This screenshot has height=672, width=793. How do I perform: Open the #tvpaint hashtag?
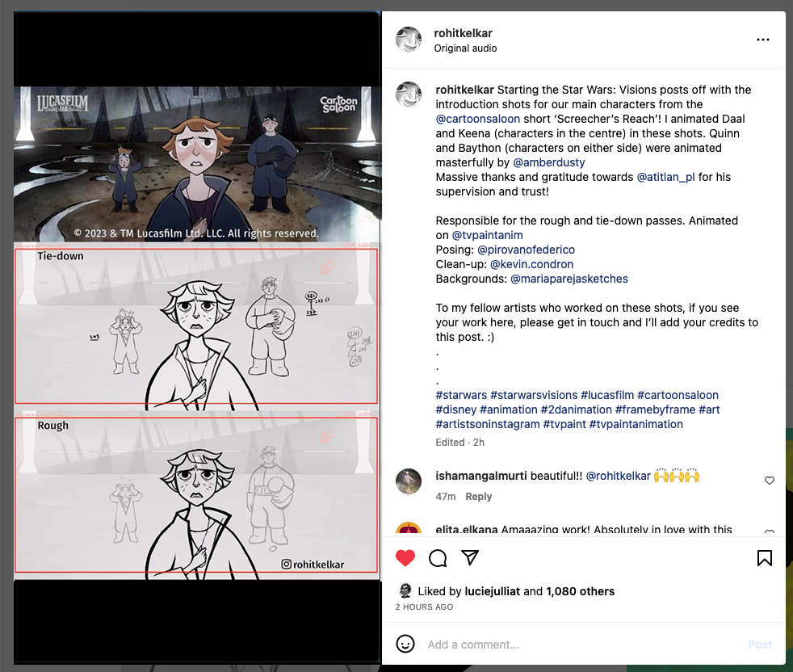pos(564,425)
